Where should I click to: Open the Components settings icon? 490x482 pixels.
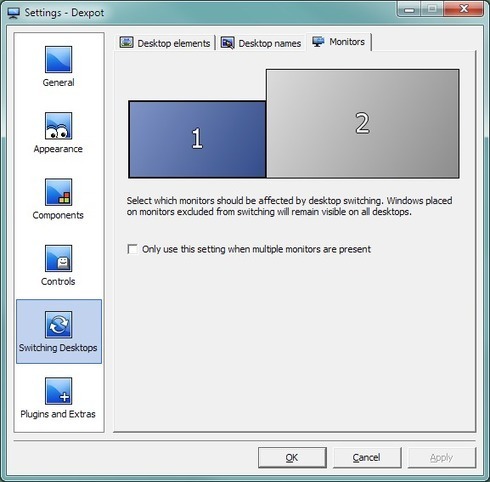pyautogui.click(x=58, y=192)
